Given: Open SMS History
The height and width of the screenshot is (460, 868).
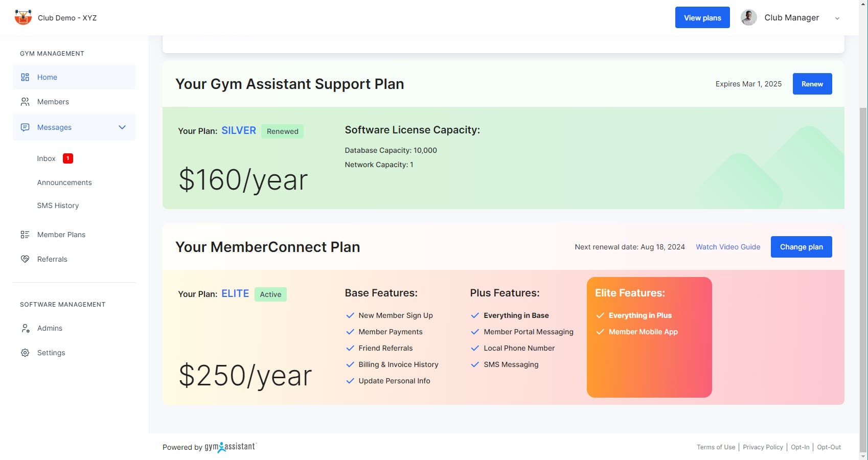Looking at the screenshot, I should 58,205.
